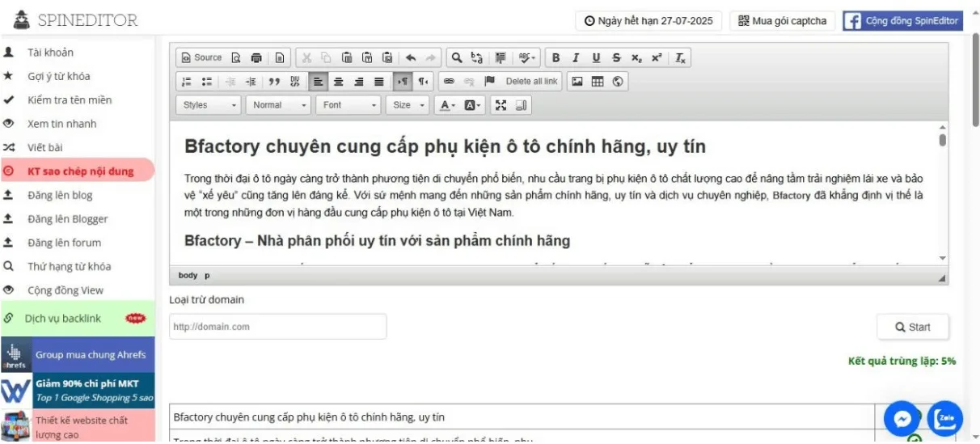Open the Text Color picker
The image size is (980, 444).
[447, 105]
